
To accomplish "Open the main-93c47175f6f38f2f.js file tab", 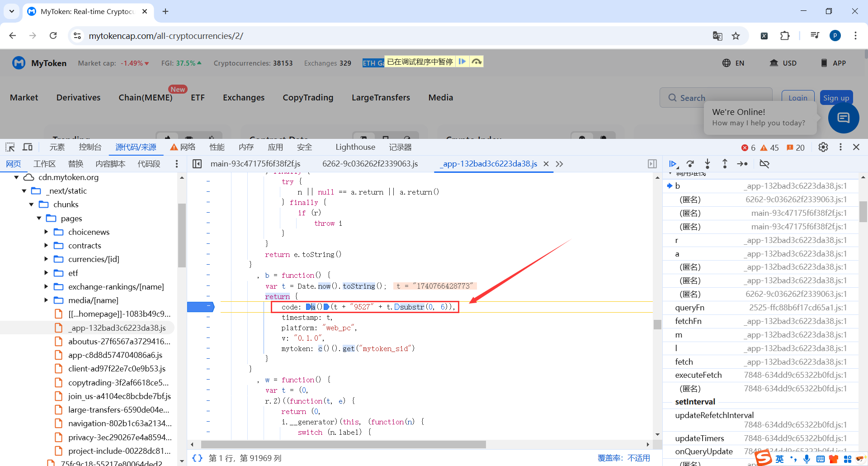I will [x=255, y=164].
